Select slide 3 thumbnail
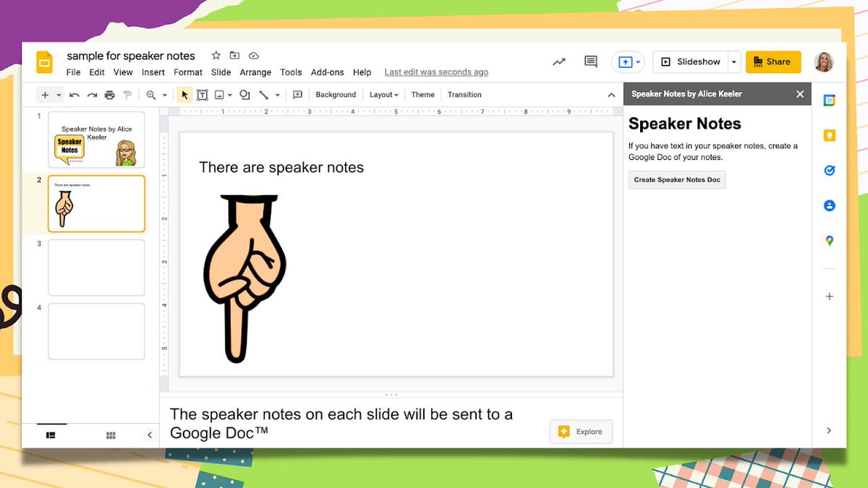 (x=96, y=267)
